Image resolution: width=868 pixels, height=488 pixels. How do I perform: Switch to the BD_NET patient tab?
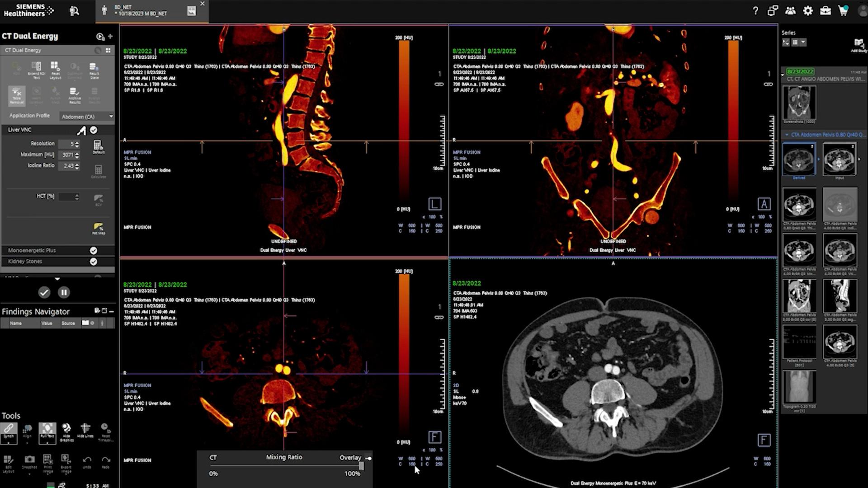(x=145, y=10)
